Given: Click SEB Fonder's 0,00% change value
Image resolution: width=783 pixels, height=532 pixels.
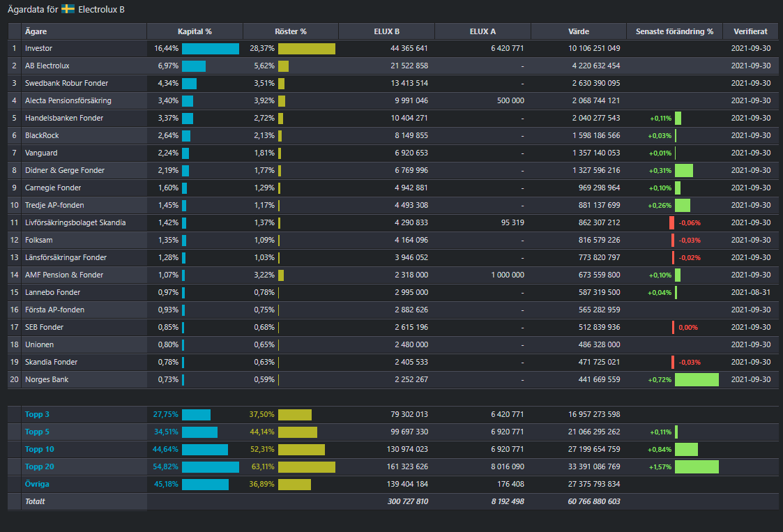Looking at the screenshot, I should (688, 328).
